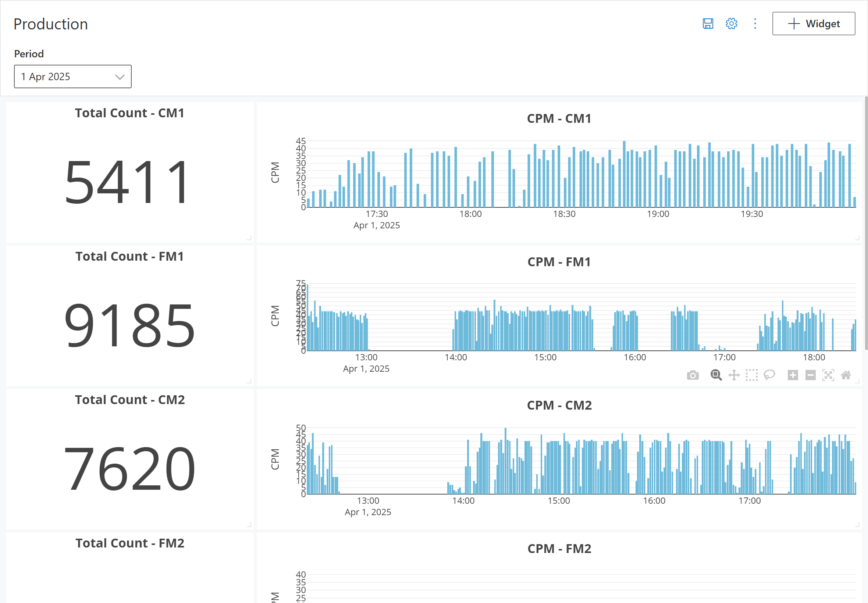This screenshot has width=868, height=603.
Task: Expand the Period date dropdown
Action: point(72,77)
